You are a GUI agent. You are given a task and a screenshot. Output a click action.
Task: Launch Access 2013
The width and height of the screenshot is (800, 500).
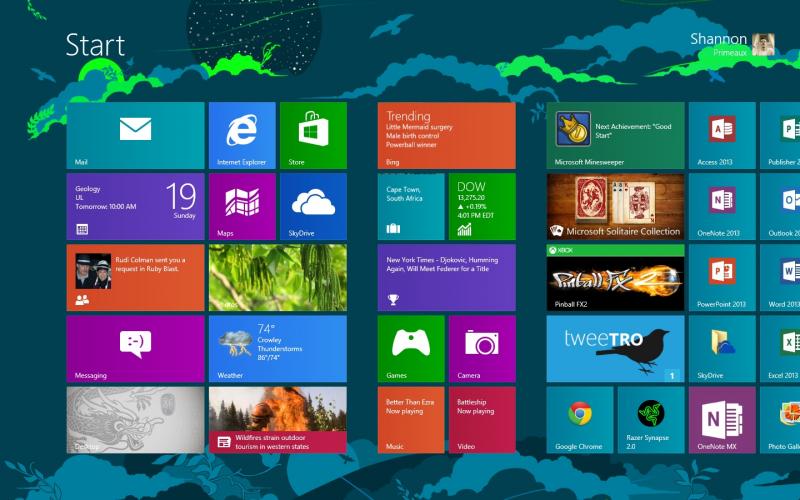pos(722,135)
